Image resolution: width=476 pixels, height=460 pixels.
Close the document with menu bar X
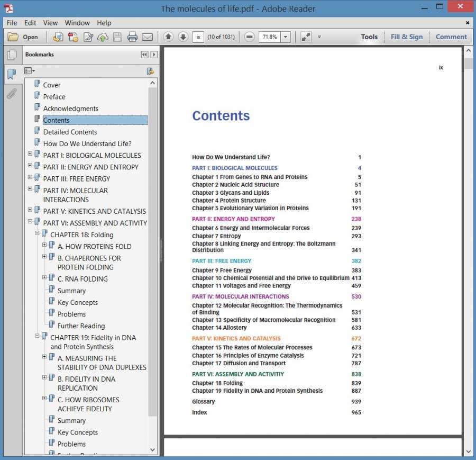468,23
